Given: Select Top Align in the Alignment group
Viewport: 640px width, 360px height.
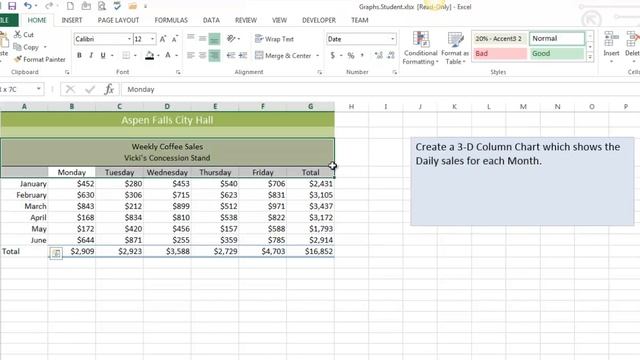Looking at the screenshot, I should (x=191, y=38).
